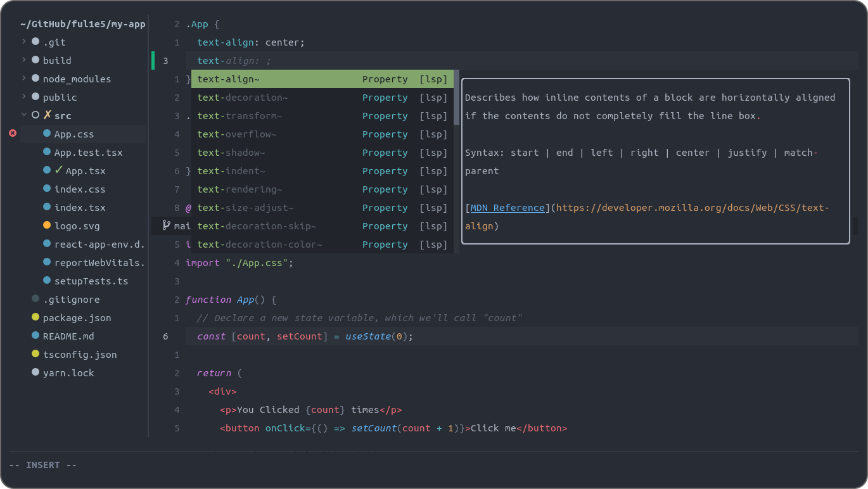868x489 pixels.
Task: Choose text-transform~ completion item
Action: [x=322, y=116]
